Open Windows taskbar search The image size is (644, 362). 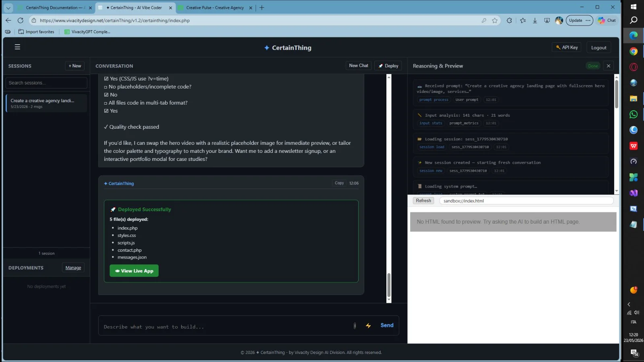tap(634, 20)
